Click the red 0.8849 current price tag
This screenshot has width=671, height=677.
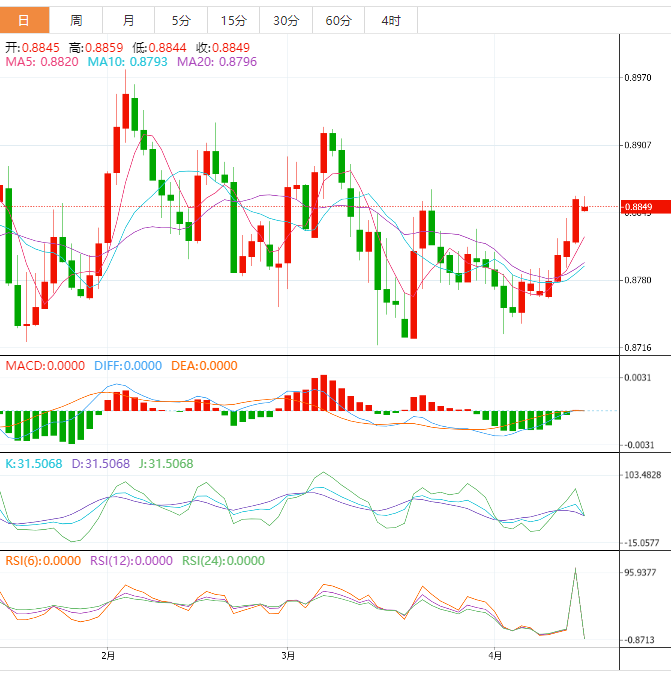(x=638, y=207)
